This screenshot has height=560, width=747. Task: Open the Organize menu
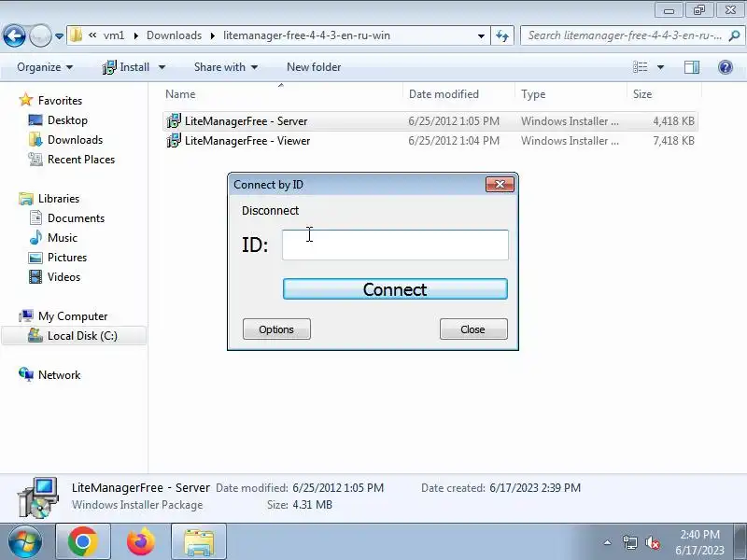click(x=45, y=67)
